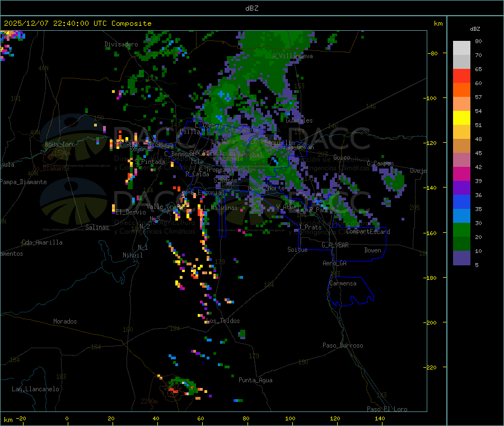Image resolution: width=504 pixels, height=426 pixels.
Task: Click the Guadales location label
Action: click(299, 120)
